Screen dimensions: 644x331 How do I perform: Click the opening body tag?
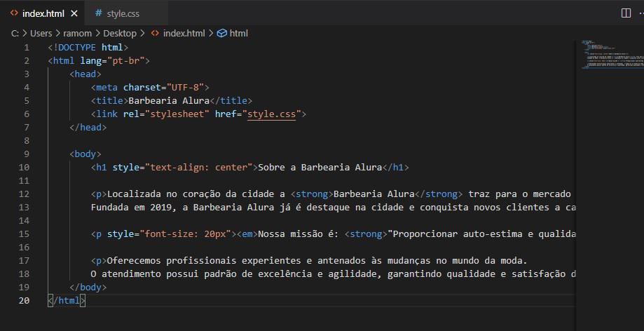(x=85, y=154)
